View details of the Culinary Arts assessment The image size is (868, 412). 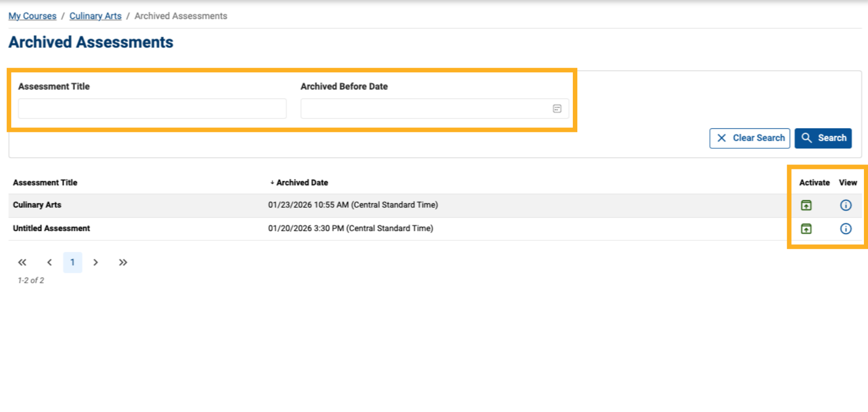(x=846, y=205)
